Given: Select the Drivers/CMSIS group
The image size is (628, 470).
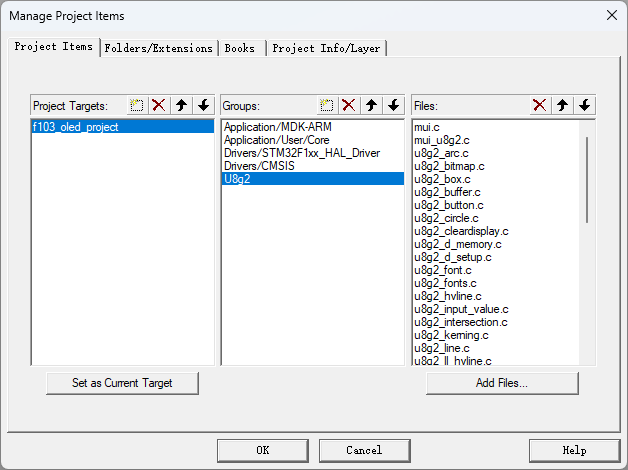Looking at the screenshot, I should click(313, 166).
